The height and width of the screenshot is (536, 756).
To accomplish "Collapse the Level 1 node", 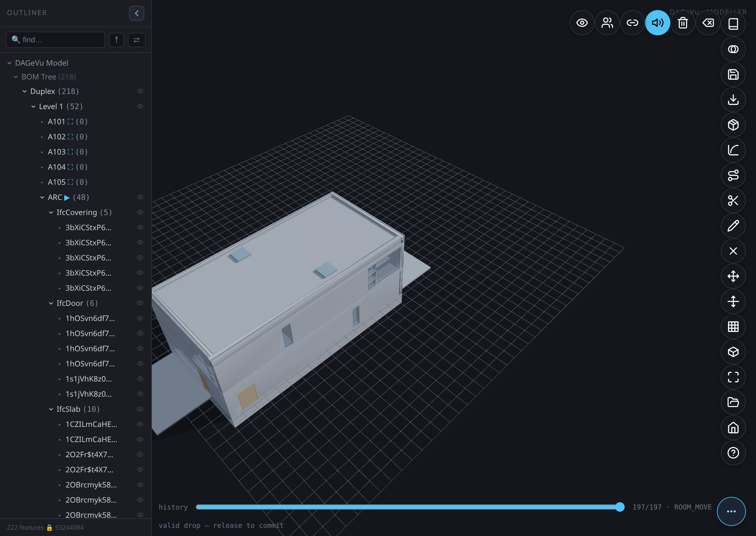I will click(x=33, y=107).
